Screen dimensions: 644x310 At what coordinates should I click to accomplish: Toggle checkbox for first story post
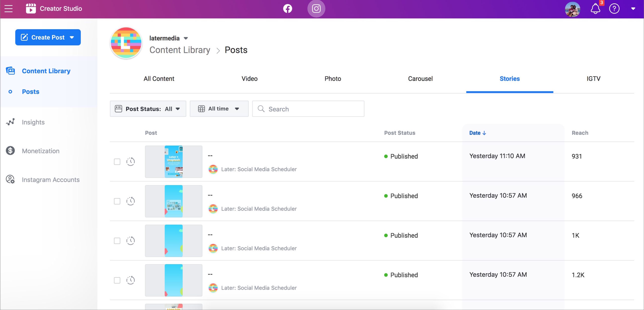[117, 161]
